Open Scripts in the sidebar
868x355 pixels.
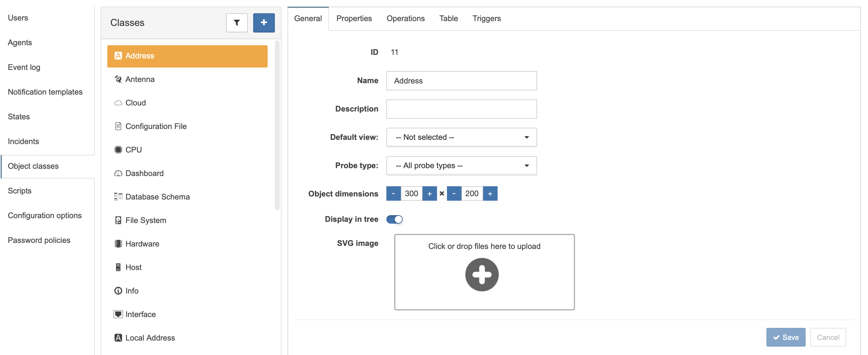pyautogui.click(x=20, y=191)
